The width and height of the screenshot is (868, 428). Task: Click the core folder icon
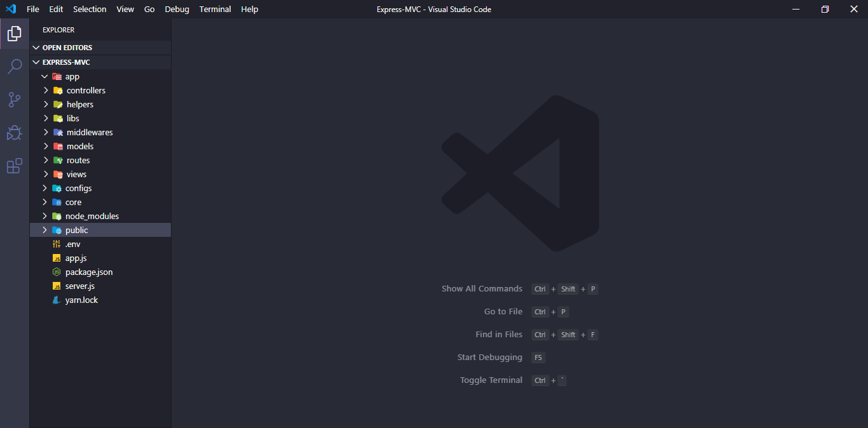click(x=57, y=202)
